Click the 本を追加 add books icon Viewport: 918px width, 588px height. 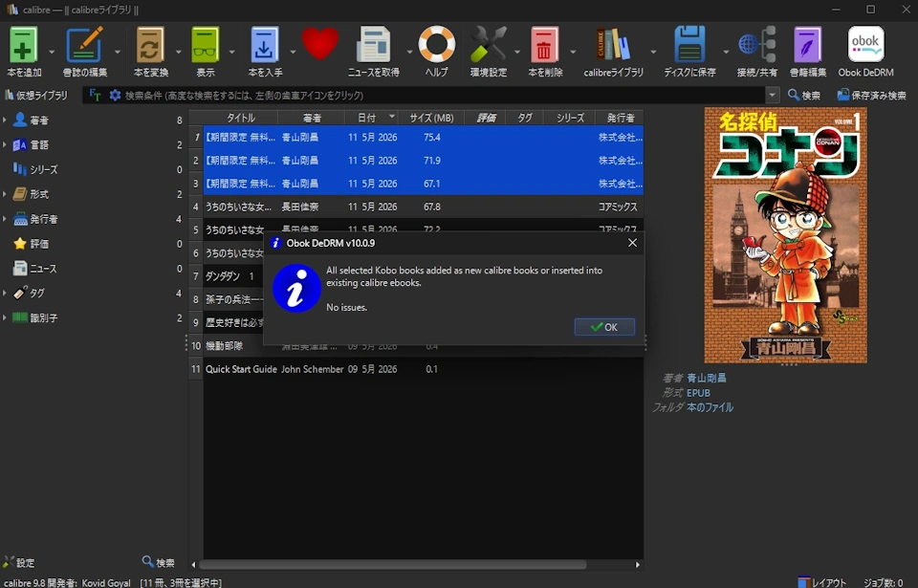tap(23, 45)
